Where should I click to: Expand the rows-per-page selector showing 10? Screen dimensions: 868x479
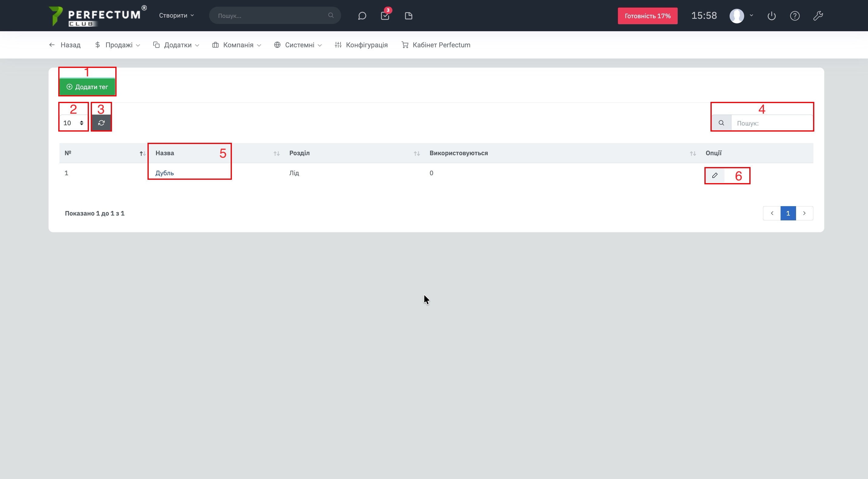pos(73,123)
